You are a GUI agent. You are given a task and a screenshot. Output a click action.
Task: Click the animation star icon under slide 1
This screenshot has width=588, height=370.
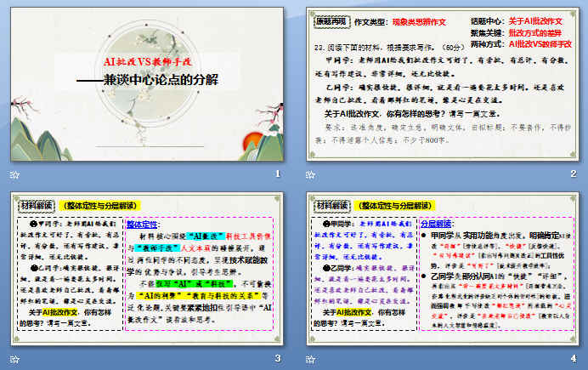click(14, 174)
